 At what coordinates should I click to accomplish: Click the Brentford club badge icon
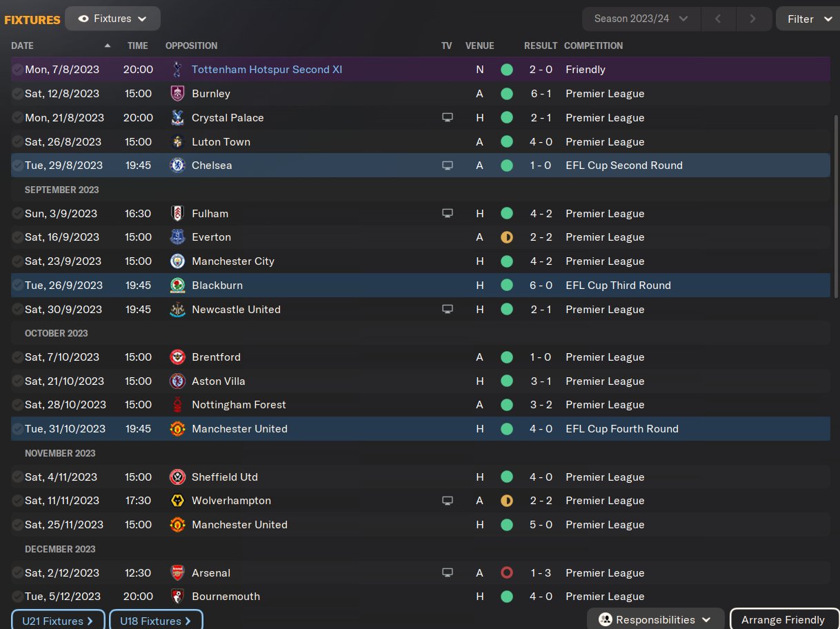tap(177, 357)
